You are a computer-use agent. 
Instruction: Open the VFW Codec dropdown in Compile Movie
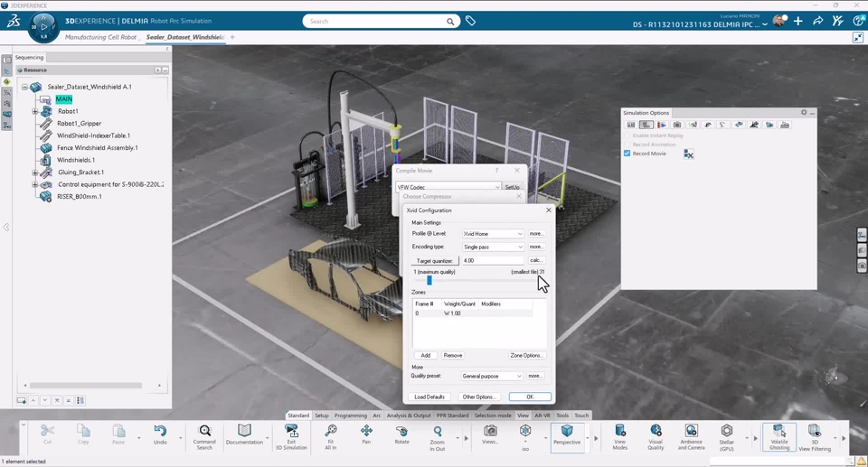point(448,187)
